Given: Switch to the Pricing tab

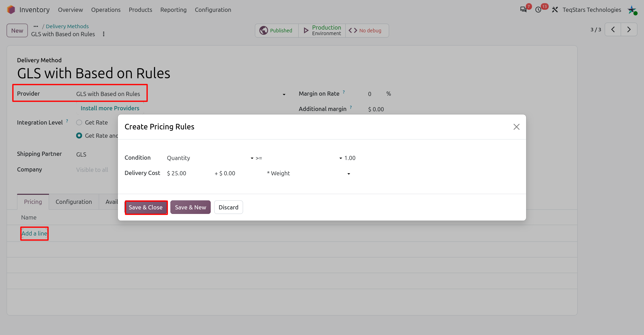Looking at the screenshot, I should [x=33, y=202].
